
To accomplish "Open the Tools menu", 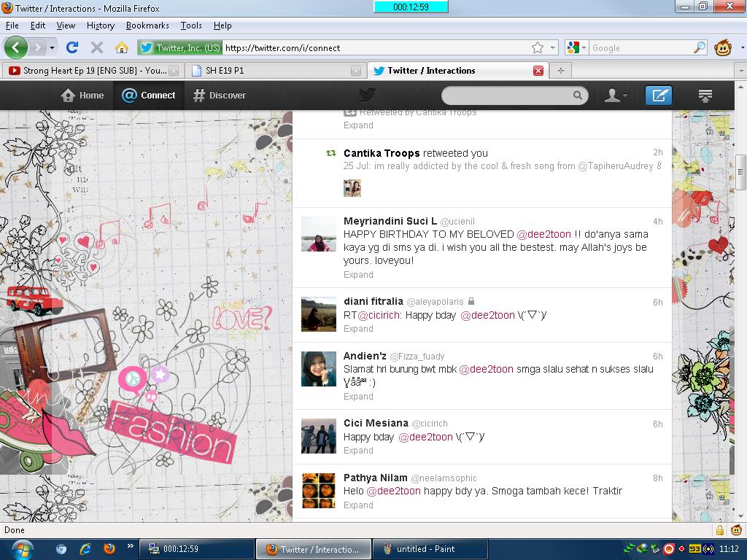I will (191, 26).
